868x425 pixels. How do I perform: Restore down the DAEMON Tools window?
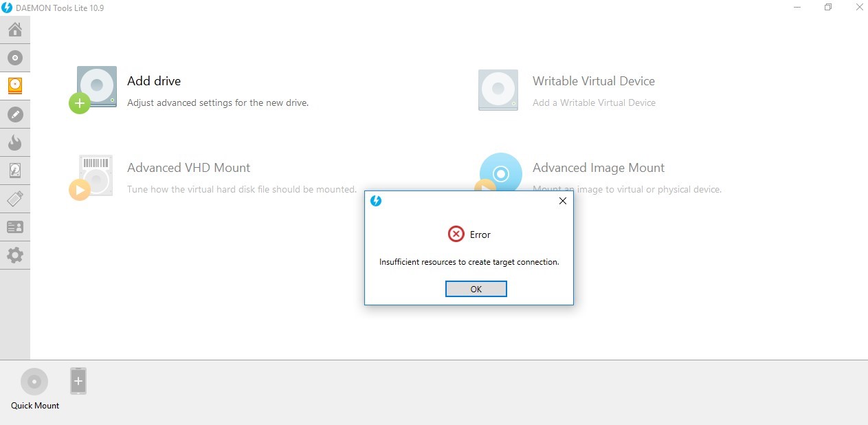click(828, 8)
